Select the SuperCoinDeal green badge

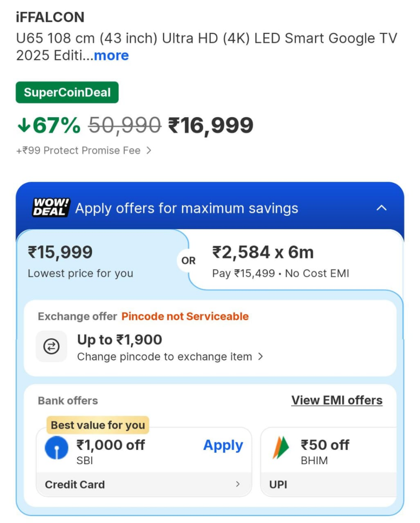[x=66, y=92]
